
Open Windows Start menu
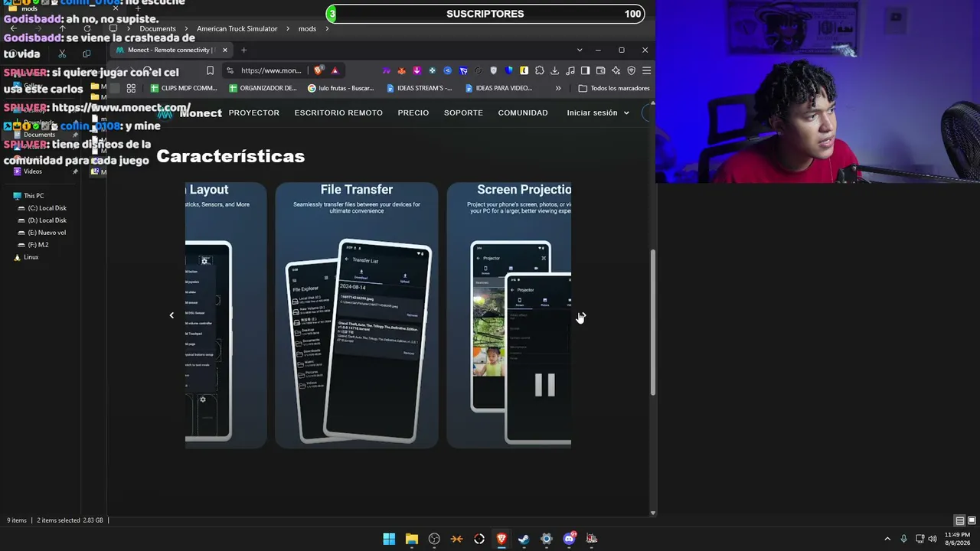click(x=389, y=539)
